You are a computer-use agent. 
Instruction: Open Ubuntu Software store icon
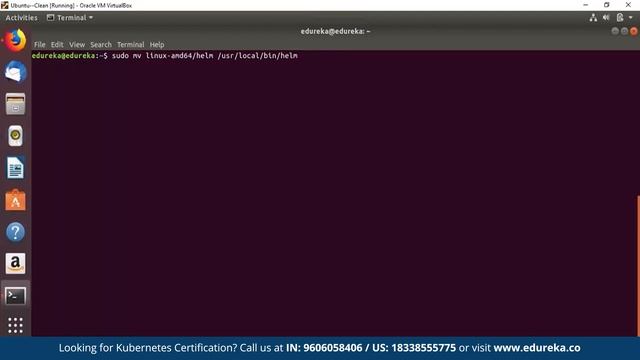click(x=16, y=200)
